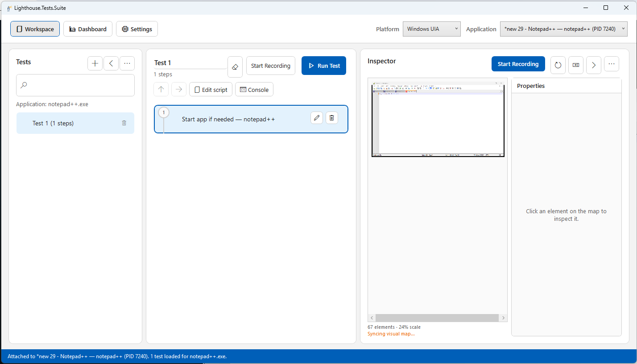Open Tests panel more options ellipsis
Viewport: 637px width, 364px height.
(127, 63)
